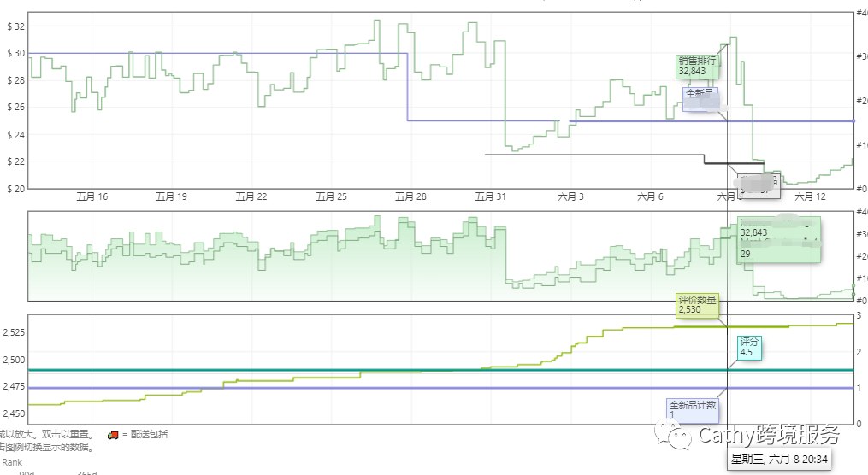Screen dimensions: 868x475
Task: Click the $ 26 price axis label
Action: pyautogui.click(x=16, y=107)
